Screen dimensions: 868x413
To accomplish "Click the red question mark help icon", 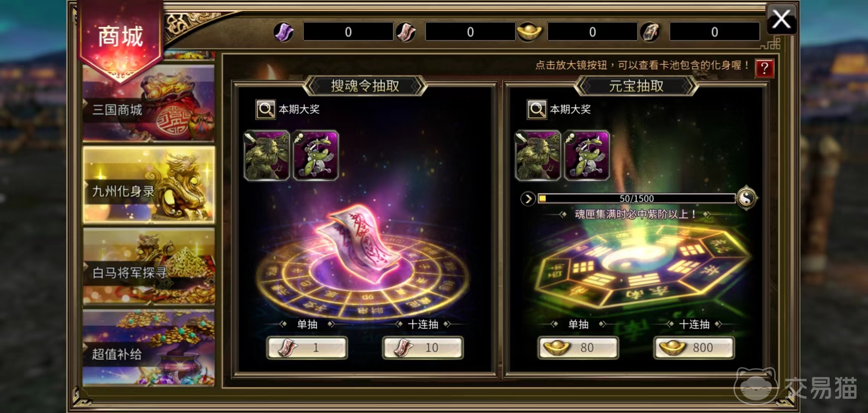I will click(764, 68).
